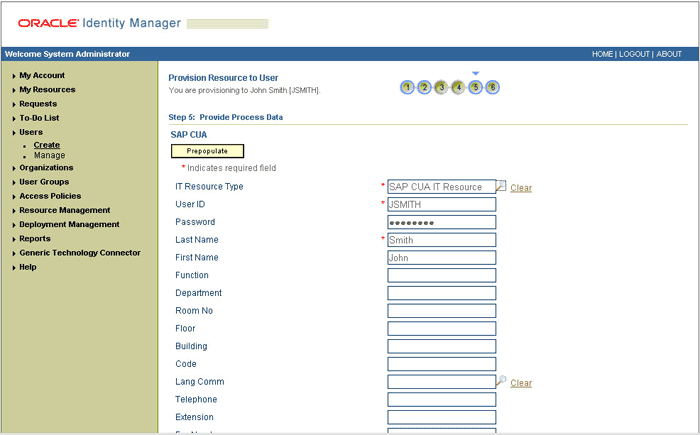Image resolution: width=700 pixels, height=435 pixels.
Task: Open lookup icon beside IT Resource Type
Action: click(501, 186)
